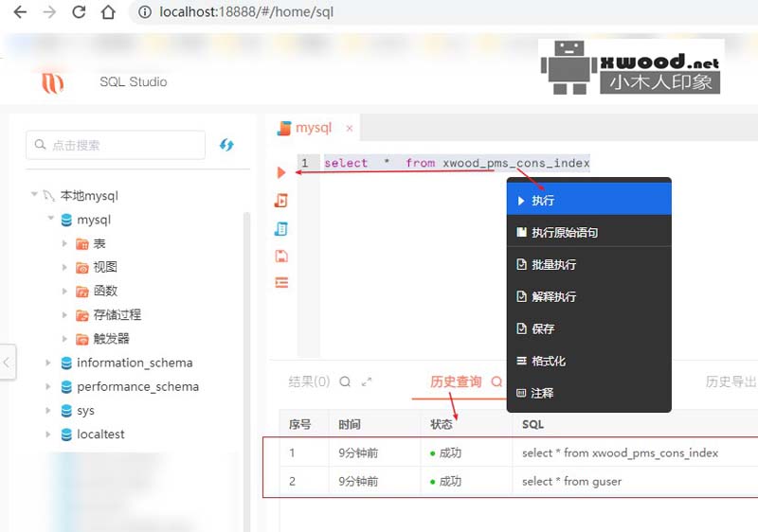Collapse the left sidebar handle
The image size is (758, 532).
click(7, 362)
